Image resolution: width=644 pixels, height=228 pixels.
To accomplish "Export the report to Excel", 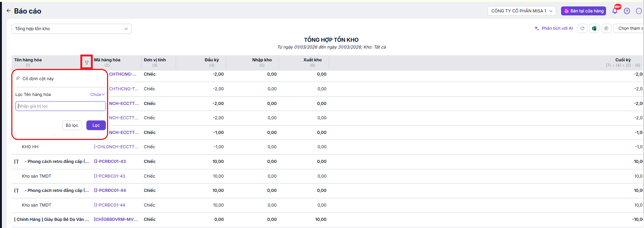I will pyautogui.click(x=594, y=29).
